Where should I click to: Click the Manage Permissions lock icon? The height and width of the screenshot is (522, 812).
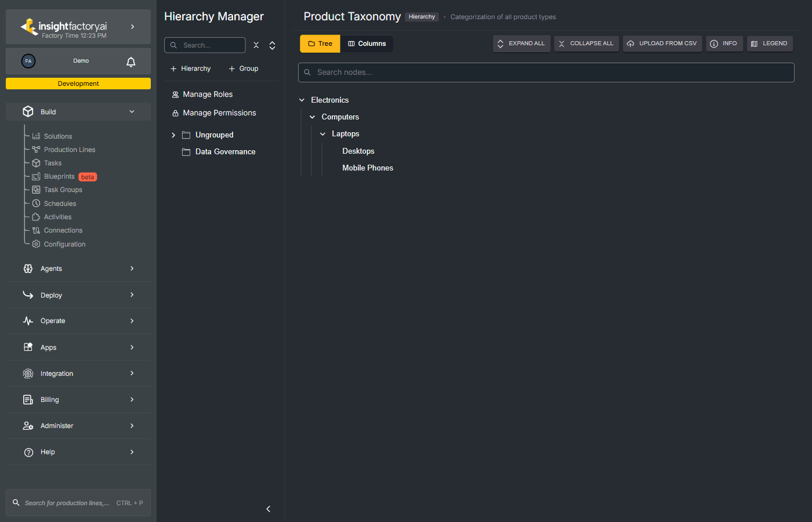pyautogui.click(x=176, y=113)
